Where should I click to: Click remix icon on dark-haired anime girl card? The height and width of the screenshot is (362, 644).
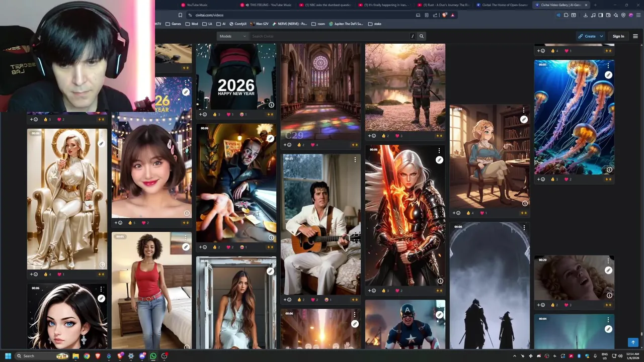pos(101,299)
